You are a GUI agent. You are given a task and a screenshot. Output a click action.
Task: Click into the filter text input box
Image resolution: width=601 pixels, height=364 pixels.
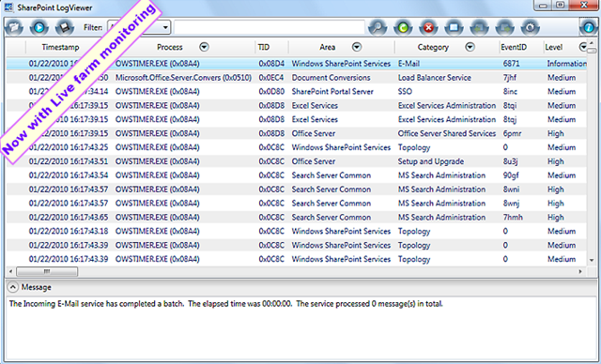[x=270, y=27]
